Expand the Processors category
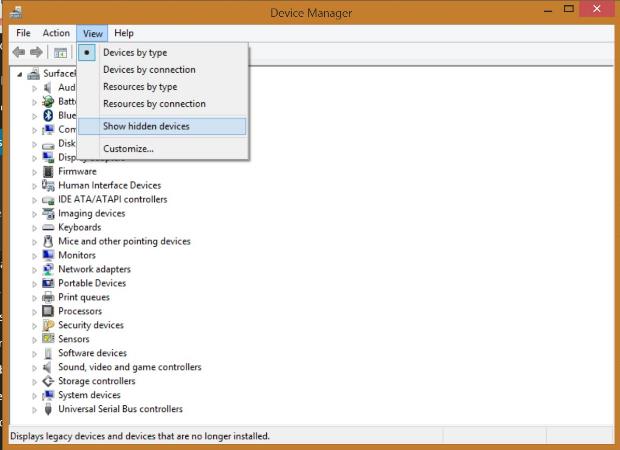Viewport: 620px width, 450px height. point(34,312)
